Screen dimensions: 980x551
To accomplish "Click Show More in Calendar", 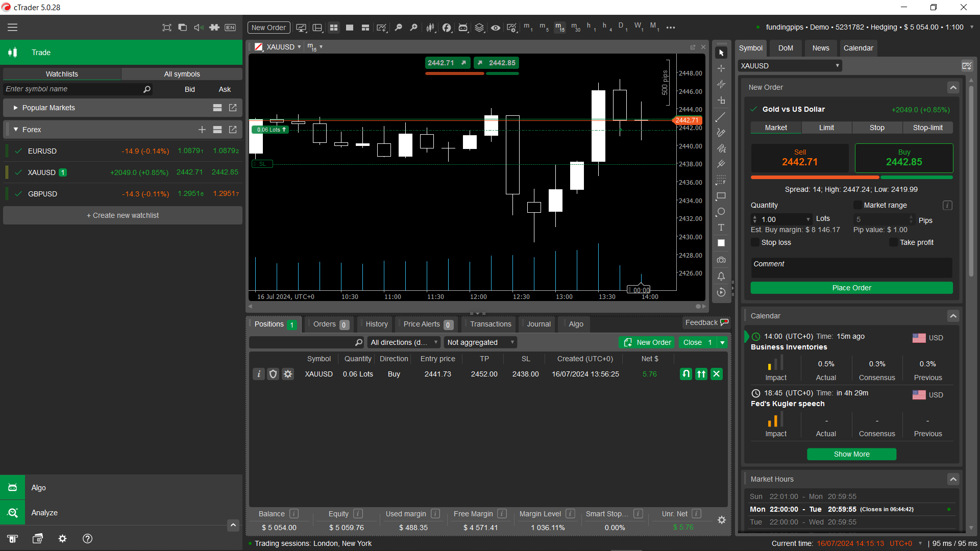I will tap(851, 454).
